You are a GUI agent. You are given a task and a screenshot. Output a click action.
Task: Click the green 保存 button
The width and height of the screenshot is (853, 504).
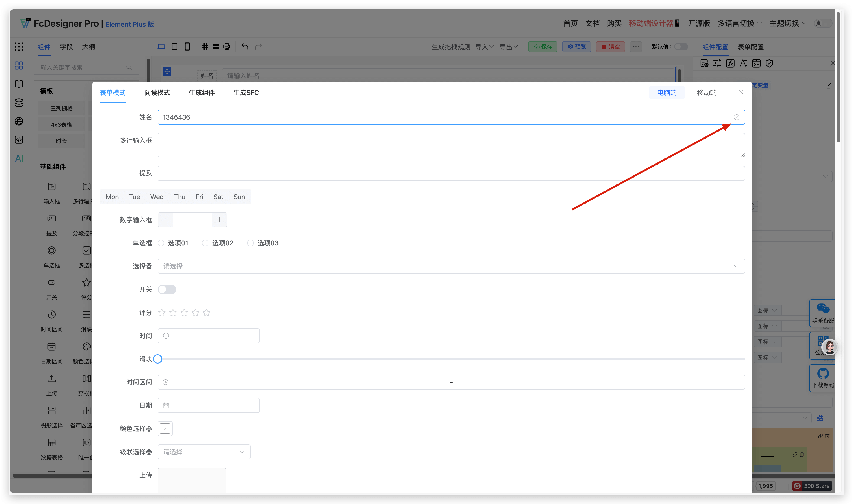pos(543,47)
